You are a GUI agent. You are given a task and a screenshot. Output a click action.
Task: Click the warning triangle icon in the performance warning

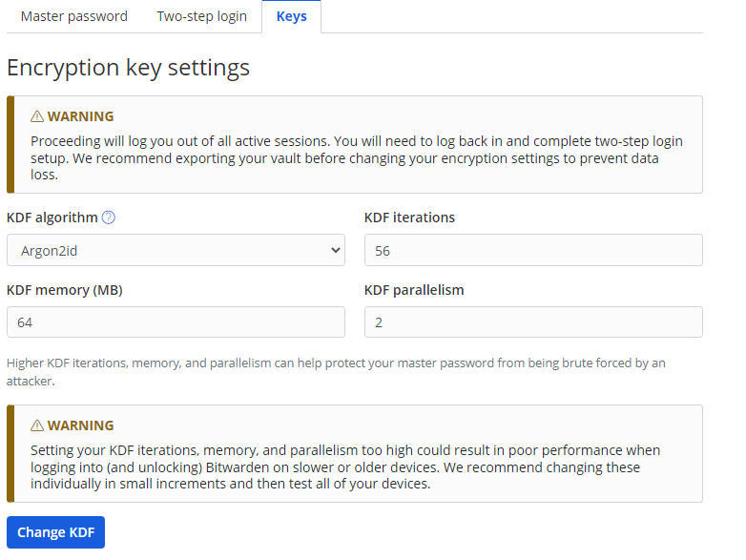[37, 425]
